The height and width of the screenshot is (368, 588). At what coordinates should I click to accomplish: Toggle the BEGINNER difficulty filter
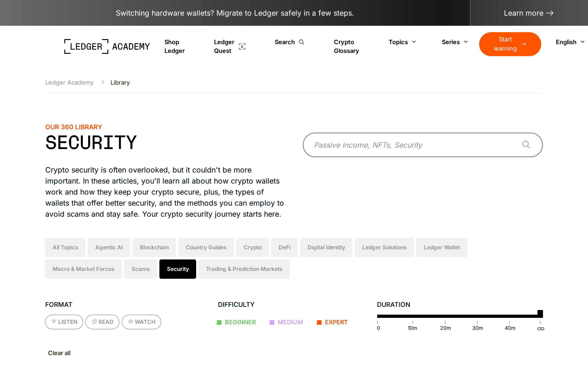pos(236,322)
